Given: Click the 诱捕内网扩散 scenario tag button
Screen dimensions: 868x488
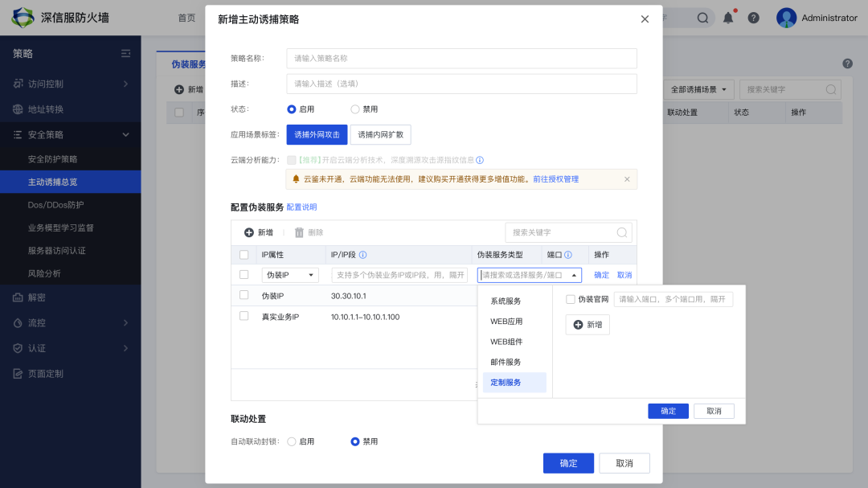Looking at the screenshot, I should [381, 135].
